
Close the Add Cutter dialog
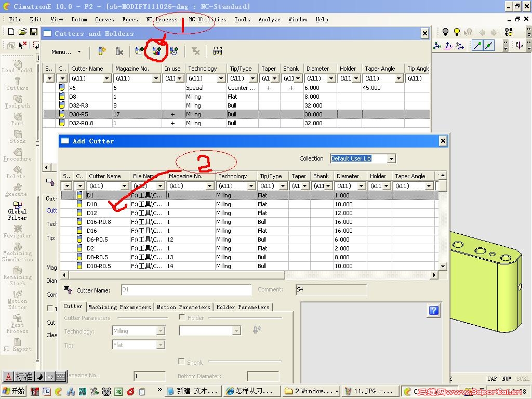[x=443, y=141]
